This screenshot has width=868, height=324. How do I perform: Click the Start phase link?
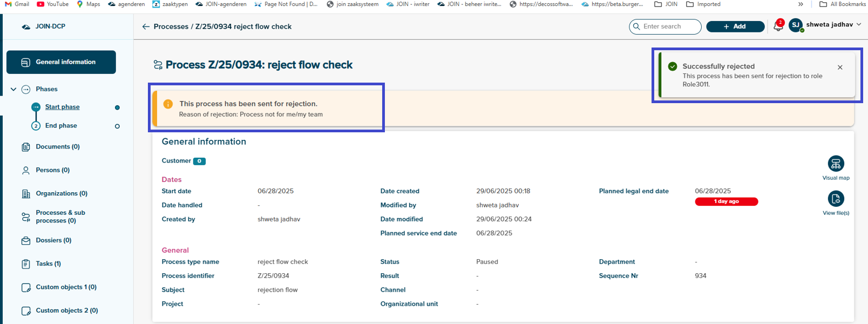[x=62, y=107]
